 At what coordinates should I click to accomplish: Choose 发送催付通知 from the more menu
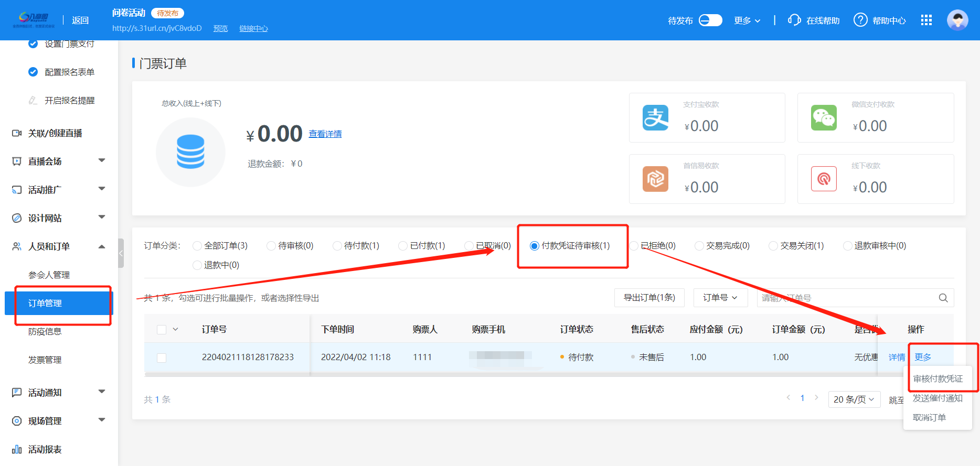click(938, 398)
